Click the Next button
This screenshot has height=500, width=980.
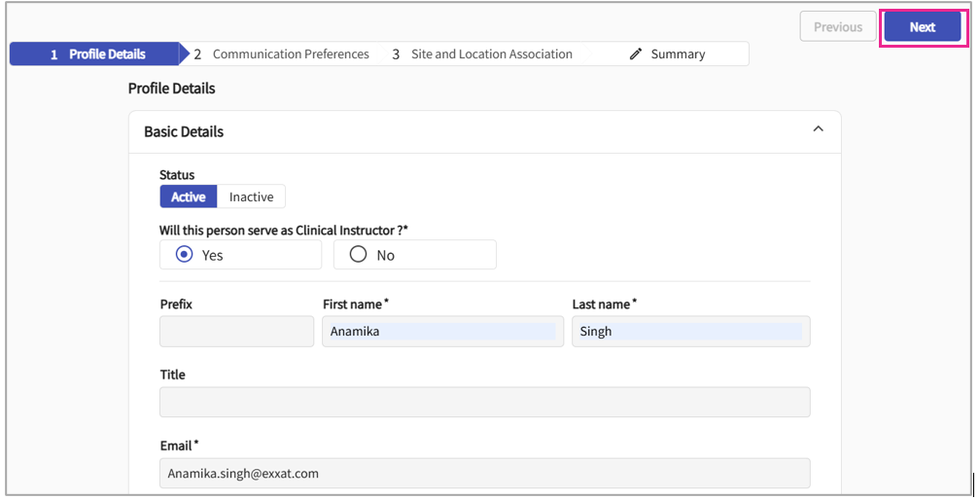click(x=922, y=27)
